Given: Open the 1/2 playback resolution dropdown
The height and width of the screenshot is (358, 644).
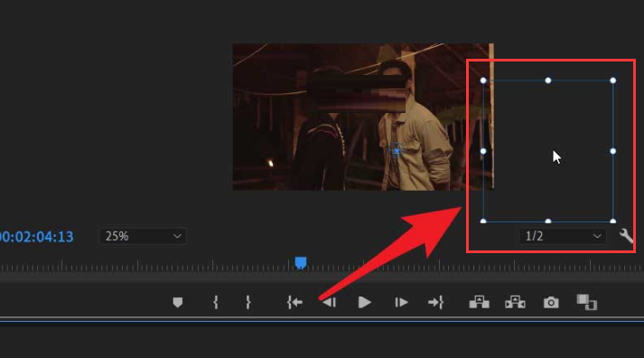Looking at the screenshot, I should coord(563,236).
